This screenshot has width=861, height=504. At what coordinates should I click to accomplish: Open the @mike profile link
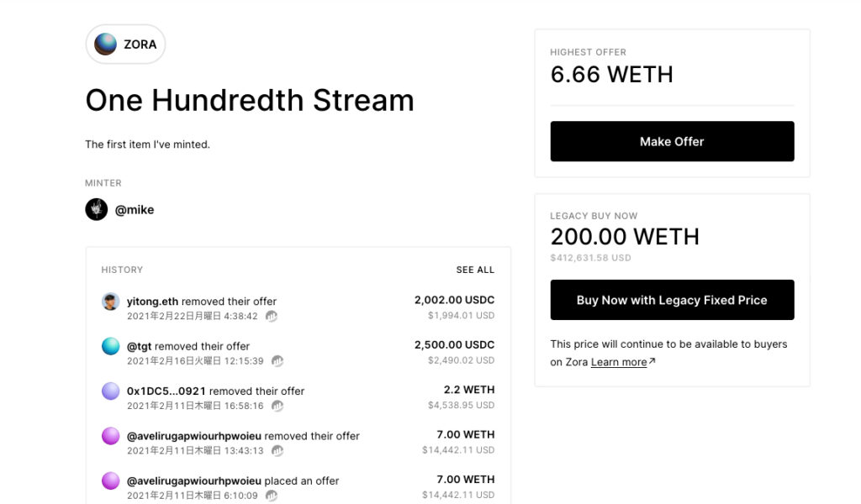(x=135, y=209)
